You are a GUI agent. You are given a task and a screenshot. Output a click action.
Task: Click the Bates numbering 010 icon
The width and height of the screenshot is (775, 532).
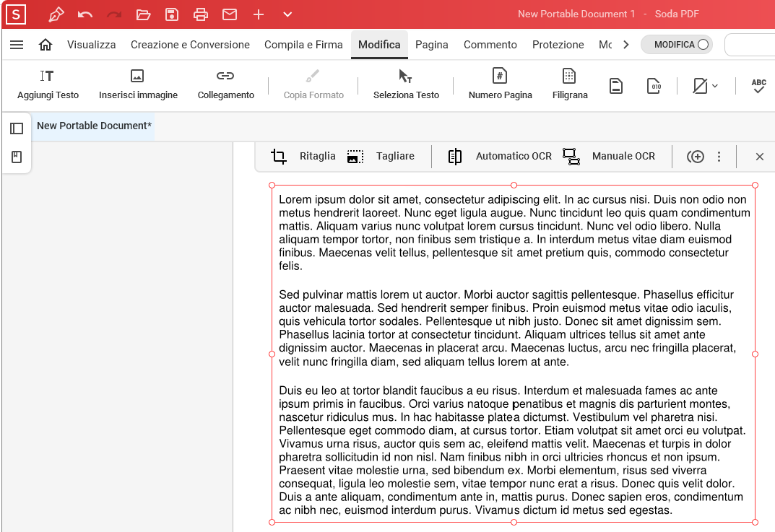654,86
